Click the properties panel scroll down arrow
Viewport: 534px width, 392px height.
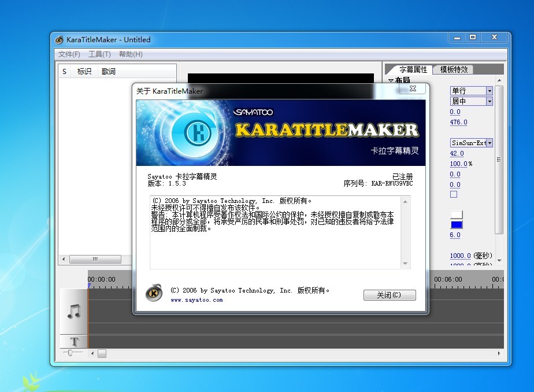tap(499, 261)
